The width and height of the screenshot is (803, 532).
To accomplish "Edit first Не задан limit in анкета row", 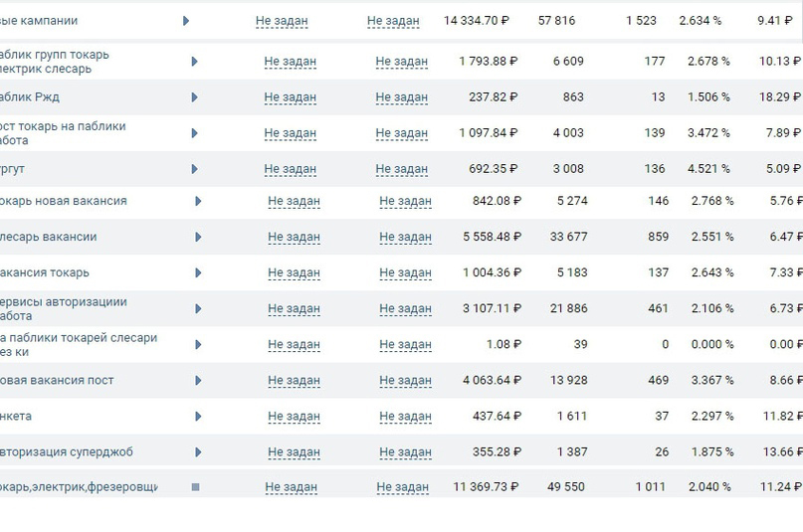I will click(294, 416).
